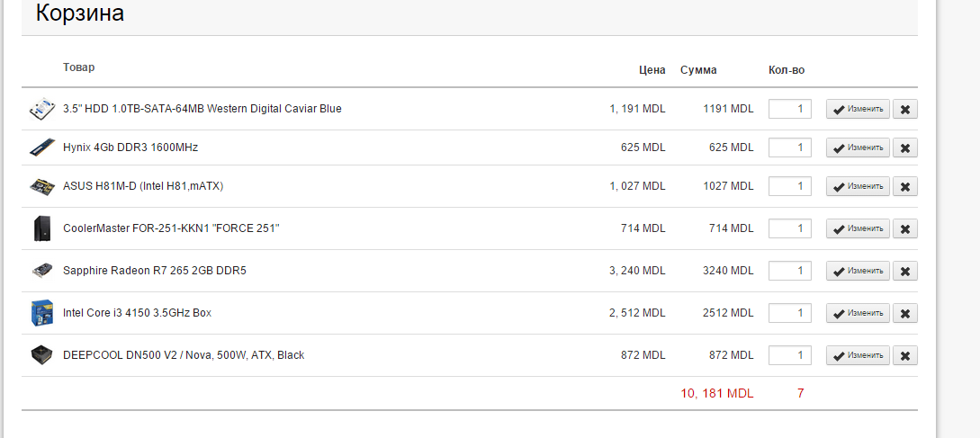Click Изменить for the Intel Core i3 4150 row
Screen dimensions: 980x438
858,313
